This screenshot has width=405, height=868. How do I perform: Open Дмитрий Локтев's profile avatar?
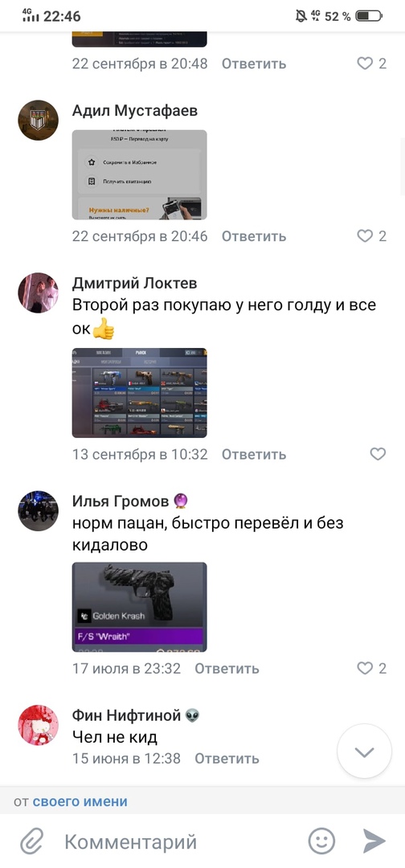(39, 293)
